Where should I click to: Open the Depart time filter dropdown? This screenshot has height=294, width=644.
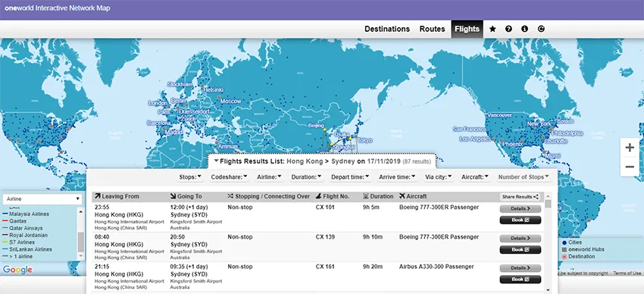350,177
